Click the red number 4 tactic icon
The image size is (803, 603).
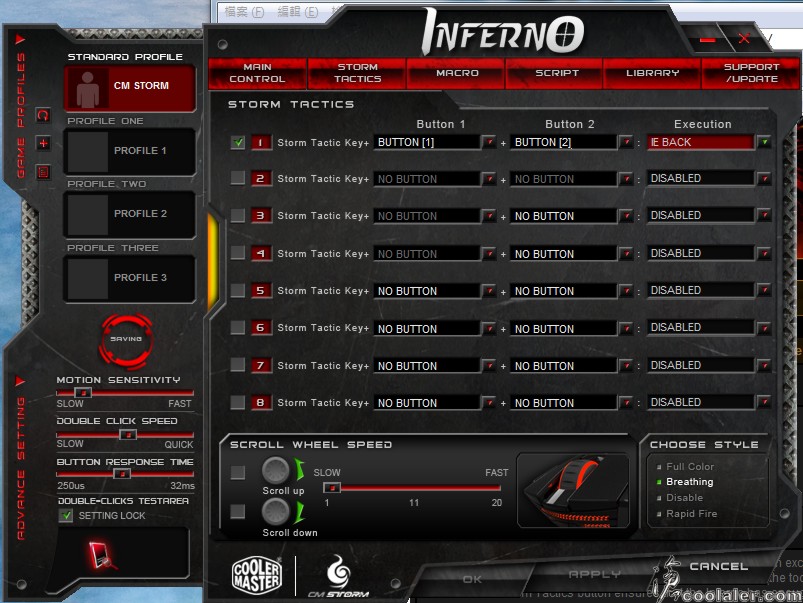click(x=261, y=253)
